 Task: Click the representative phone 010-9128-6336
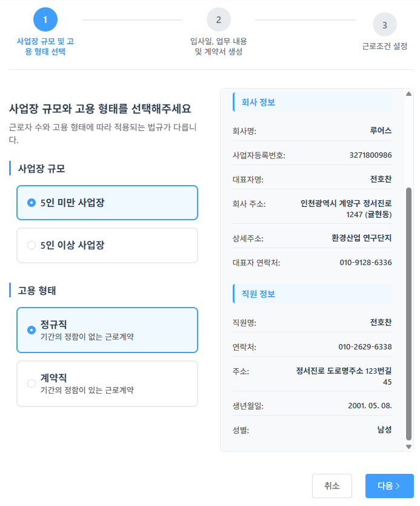point(365,263)
